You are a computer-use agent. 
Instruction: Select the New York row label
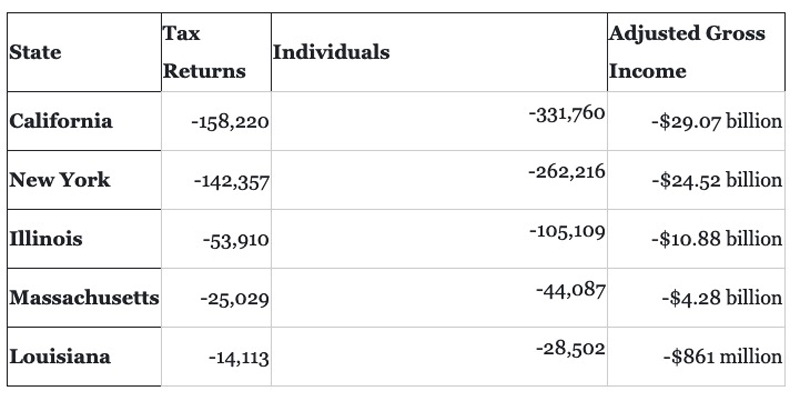click(x=60, y=180)
